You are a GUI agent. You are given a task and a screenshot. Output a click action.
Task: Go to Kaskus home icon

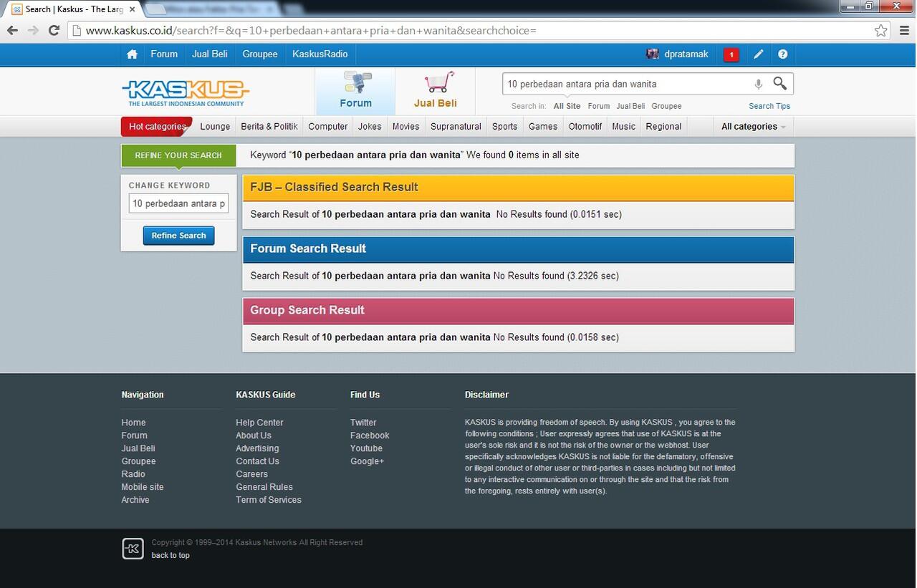pos(132,54)
